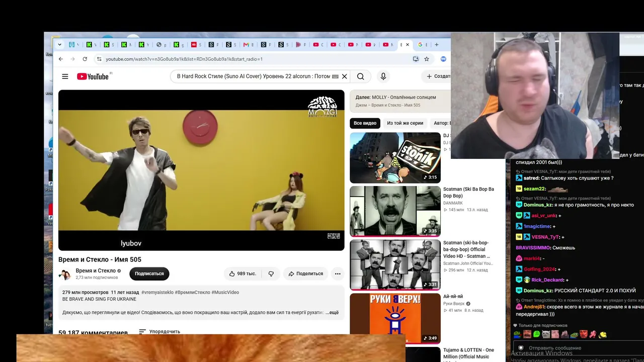Open a new browser tab with plus

[x=436, y=45]
